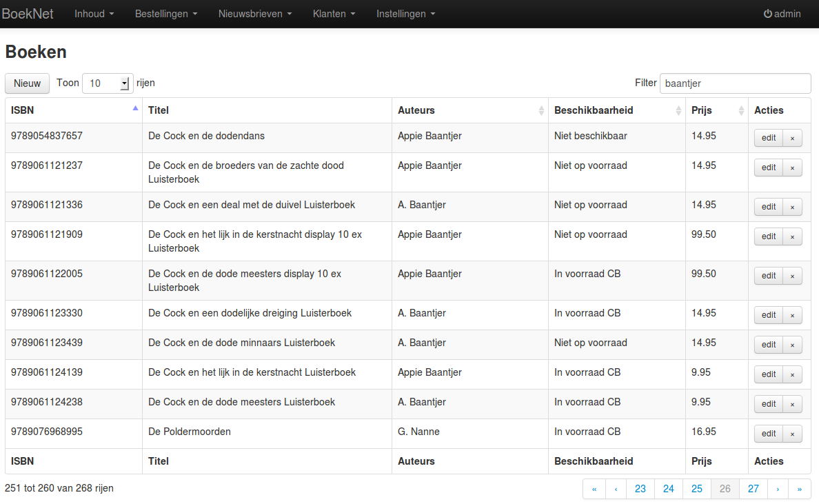Edit De Cock en de dodendans

pyautogui.click(x=769, y=138)
